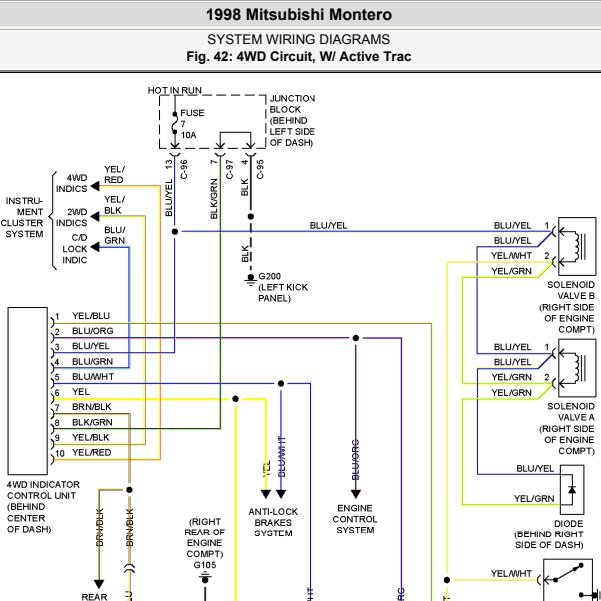The height and width of the screenshot is (601, 601).
Task: Select the "FUSE 7 10A" label
Action: pos(192,124)
